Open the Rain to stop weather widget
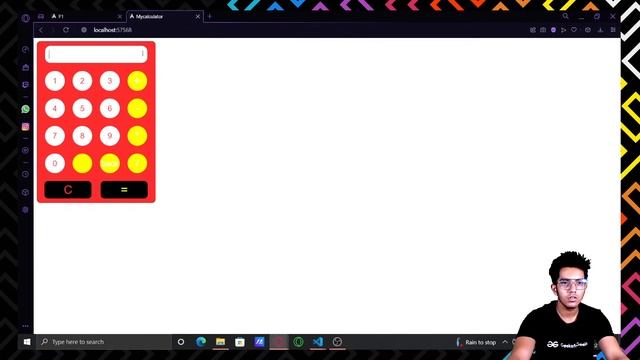640x360 pixels. click(476, 342)
